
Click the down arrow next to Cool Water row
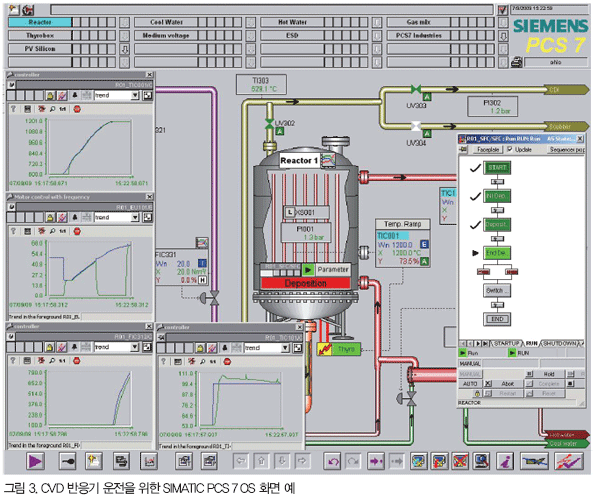(250, 22)
